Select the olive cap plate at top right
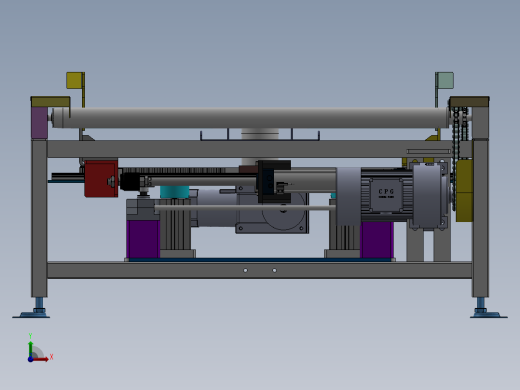Screen dimensions: 520x390 point(469,102)
